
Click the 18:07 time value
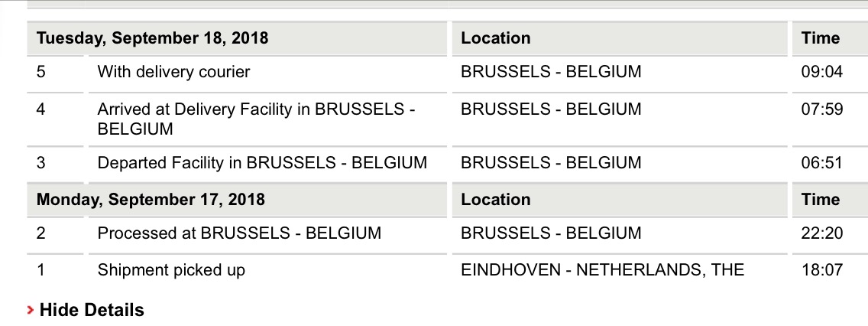822,270
